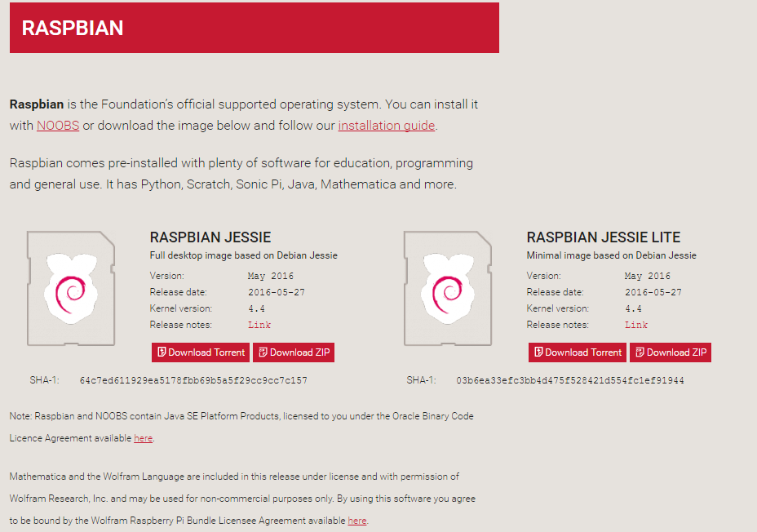
Task: Download the Raspbian Jessie Lite torrent
Action: point(578,352)
